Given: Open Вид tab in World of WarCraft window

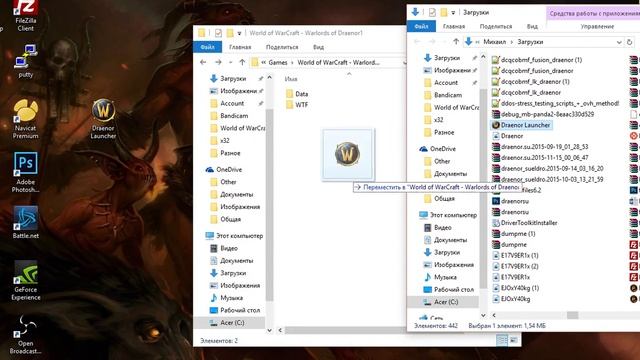Looking at the screenshot, I should 318,47.
